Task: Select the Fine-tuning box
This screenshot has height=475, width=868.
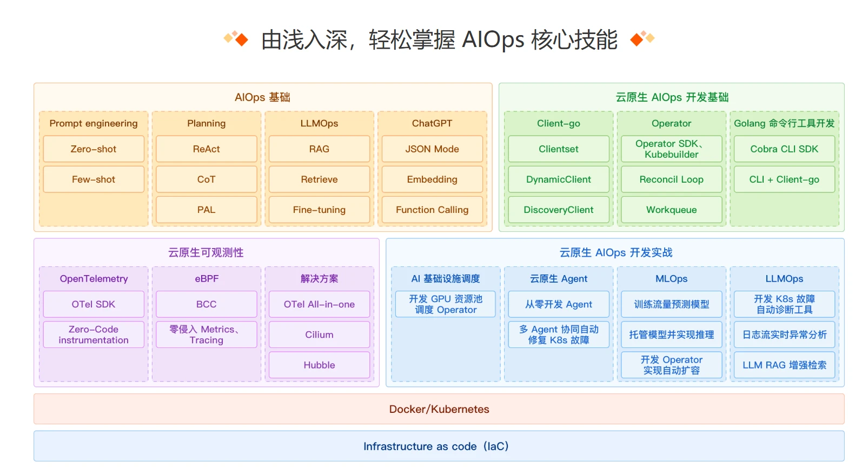Action: [x=320, y=210]
